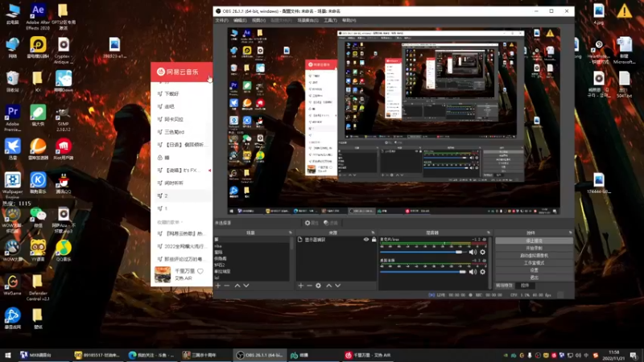Image resolution: width=644 pixels, height=362 pixels.
Task: Click the Start Recording button in Controls
Action: point(534,249)
